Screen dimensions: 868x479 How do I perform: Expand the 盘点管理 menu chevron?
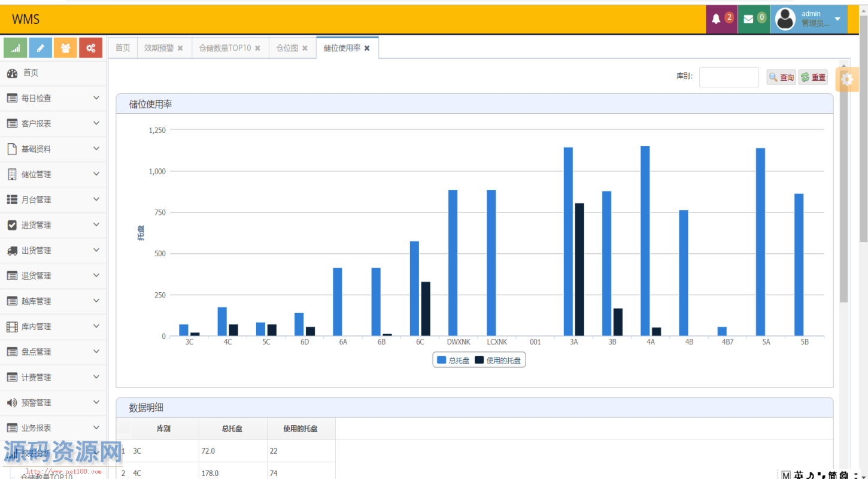[96, 351]
